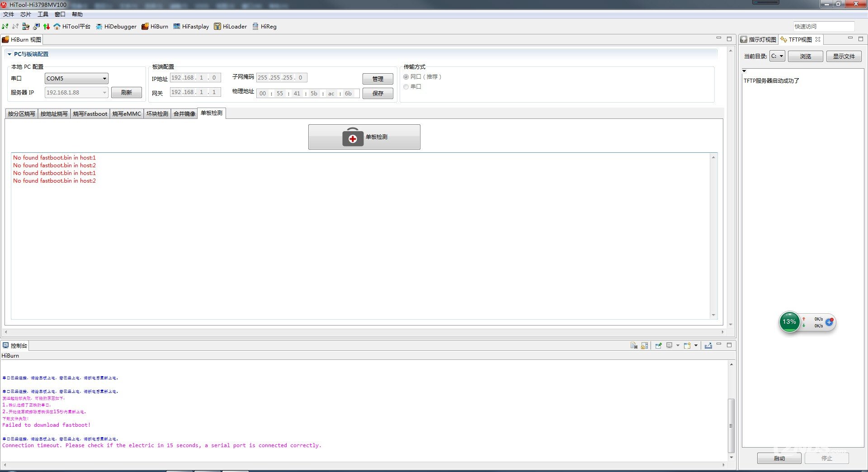Click the 刷新 refresh button
This screenshot has width=868, height=472.
tap(127, 93)
